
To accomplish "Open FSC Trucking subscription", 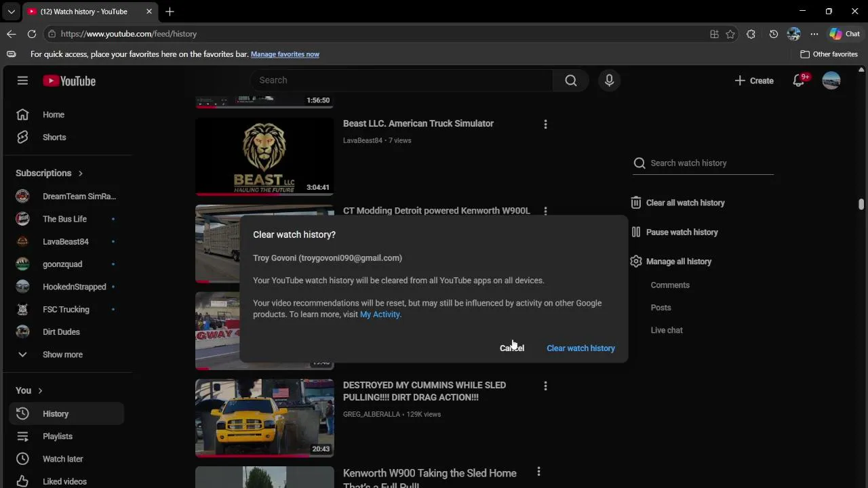I will pyautogui.click(x=66, y=309).
